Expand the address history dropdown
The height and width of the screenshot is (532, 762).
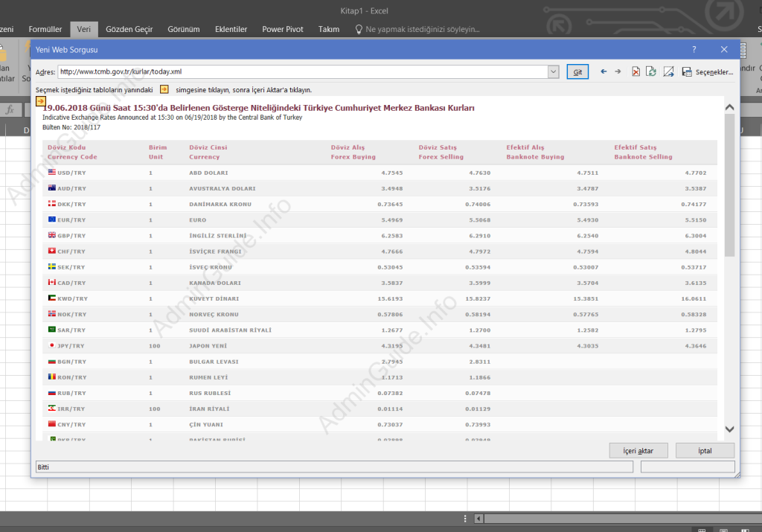pos(553,71)
